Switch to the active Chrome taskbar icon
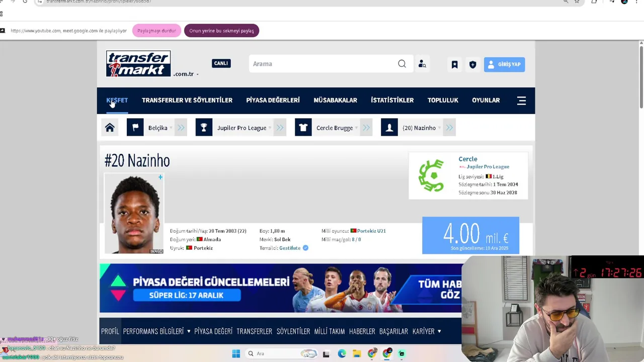This screenshot has height=362, width=644. click(387, 353)
